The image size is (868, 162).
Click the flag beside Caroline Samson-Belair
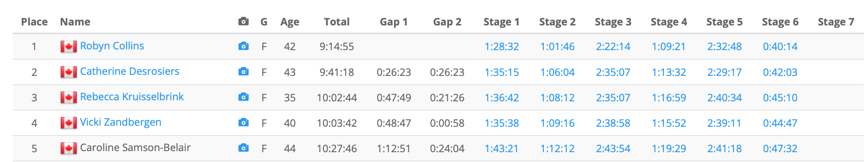pyautogui.click(x=68, y=148)
